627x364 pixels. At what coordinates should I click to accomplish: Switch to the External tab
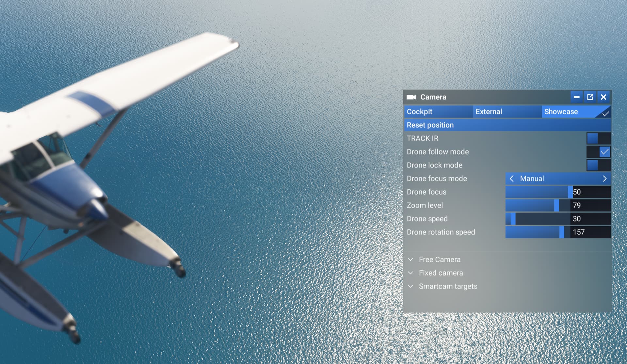click(x=507, y=112)
